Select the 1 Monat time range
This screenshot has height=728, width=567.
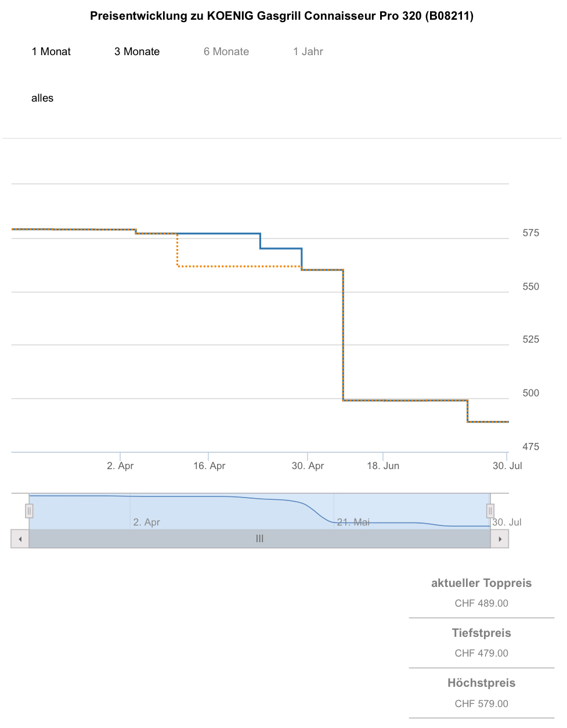pos(51,52)
